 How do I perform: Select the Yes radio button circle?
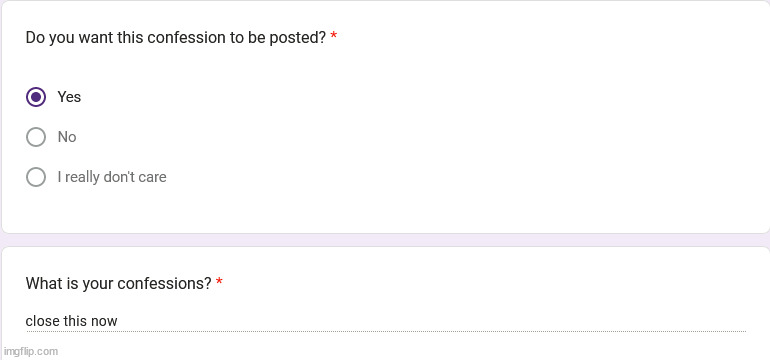click(36, 97)
